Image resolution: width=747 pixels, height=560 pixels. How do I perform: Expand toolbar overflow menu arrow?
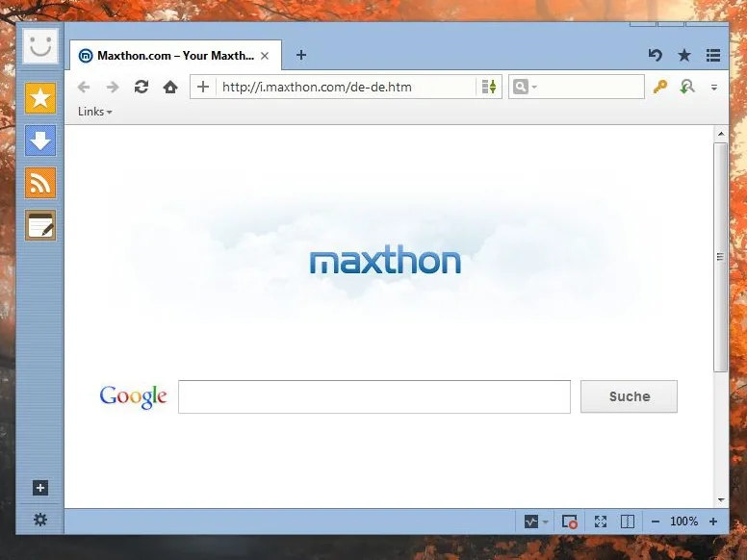tap(714, 88)
